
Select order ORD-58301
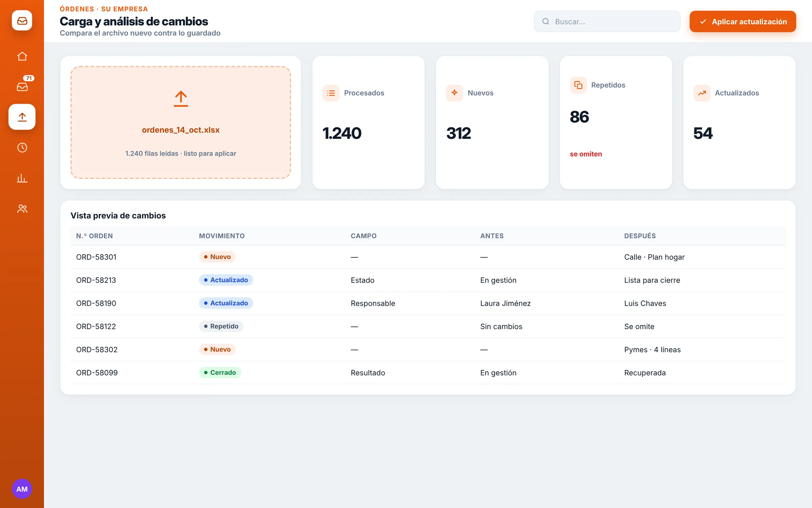pos(96,257)
